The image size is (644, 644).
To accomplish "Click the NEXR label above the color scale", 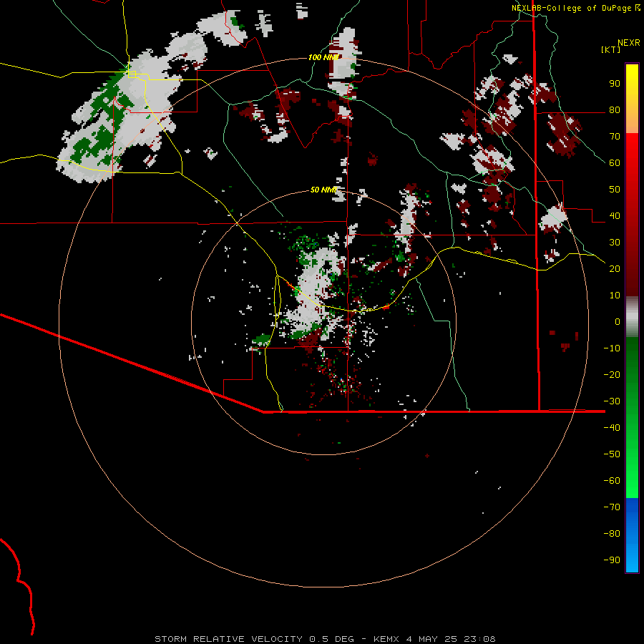I will pos(629,43).
